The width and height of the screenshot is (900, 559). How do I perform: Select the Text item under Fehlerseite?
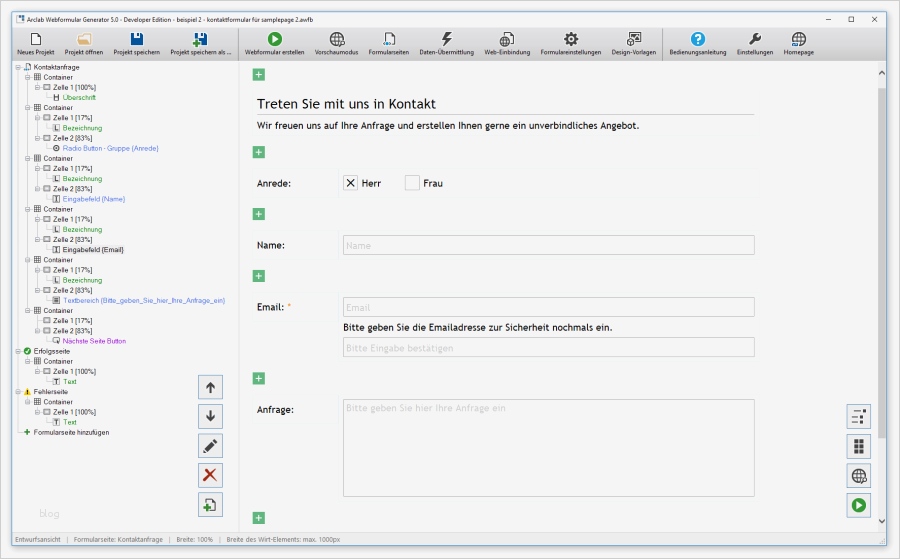69,422
